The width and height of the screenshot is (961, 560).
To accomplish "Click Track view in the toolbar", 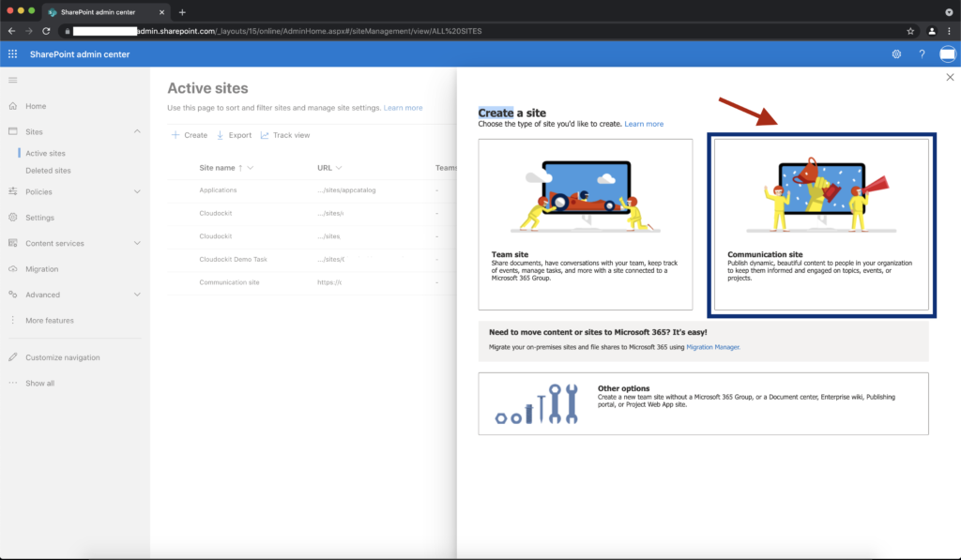I will coord(285,135).
